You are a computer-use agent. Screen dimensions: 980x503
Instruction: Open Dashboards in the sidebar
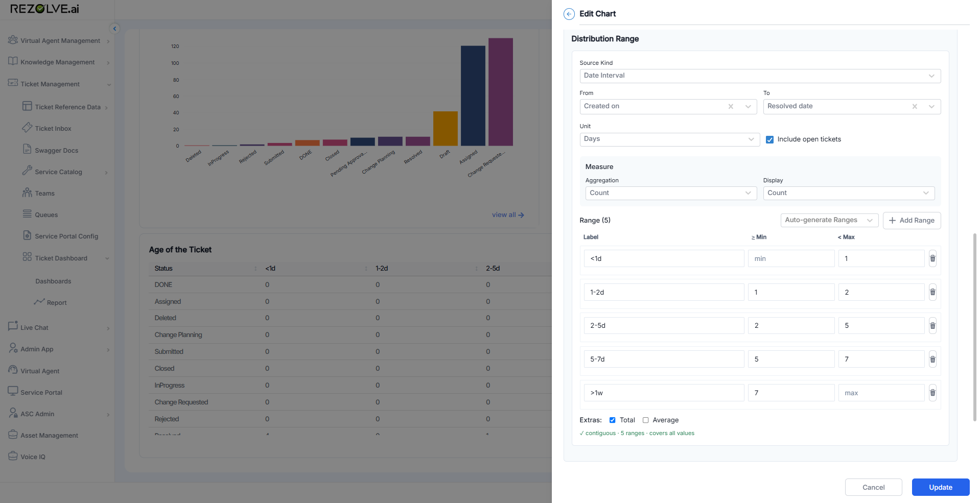[x=53, y=281]
